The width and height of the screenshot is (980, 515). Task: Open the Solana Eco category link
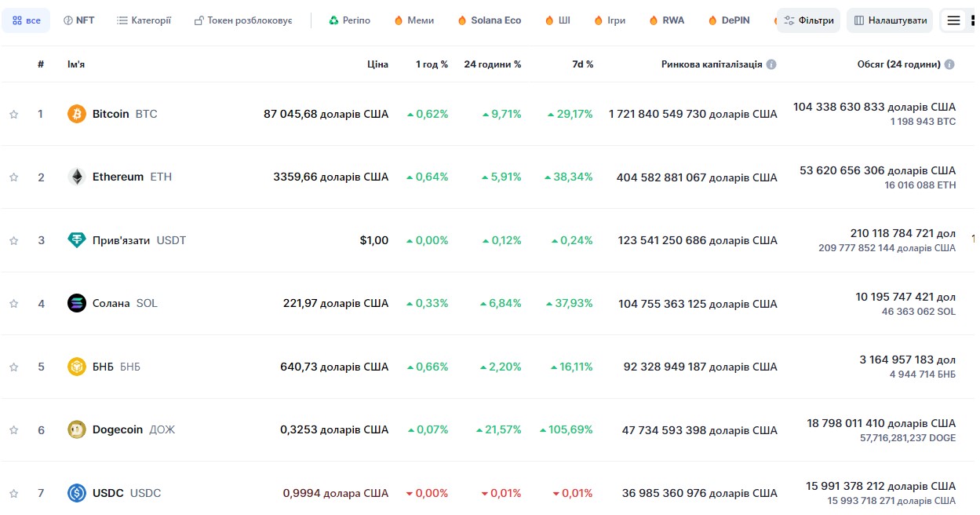pyautogui.click(x=489, y=20)
